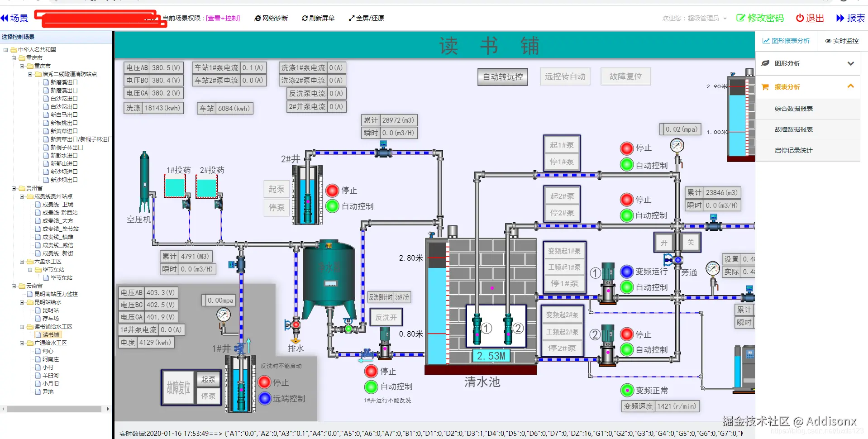Screen dimensions: 868x439
Task: Click 远控转自动 button
Action: pos(565,76)
